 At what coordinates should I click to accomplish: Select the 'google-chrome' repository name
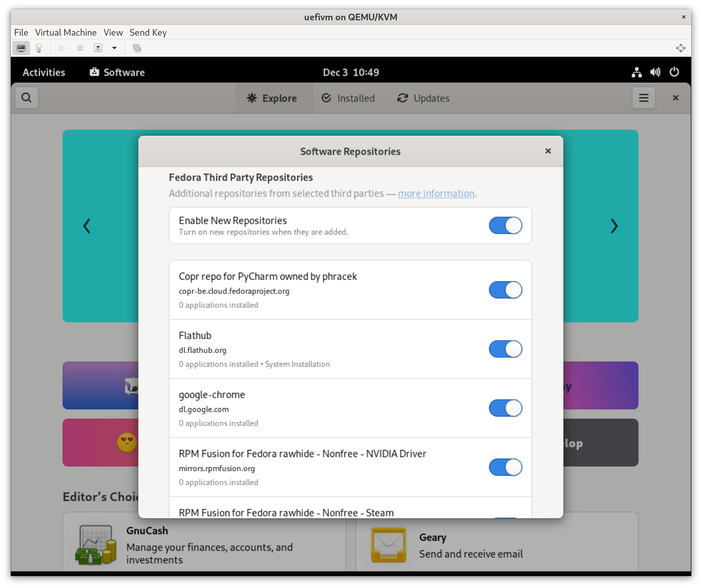point(212,395)
